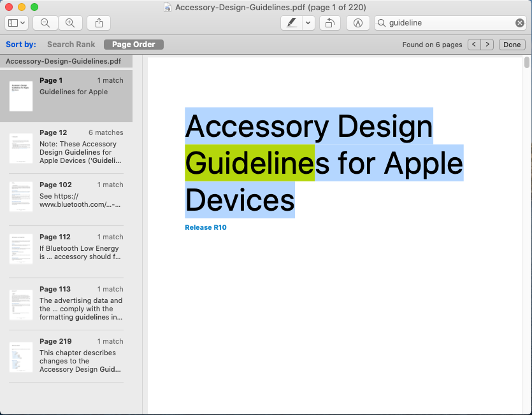
Task: Select the Page 219 search result
Action: pos(66,356)
